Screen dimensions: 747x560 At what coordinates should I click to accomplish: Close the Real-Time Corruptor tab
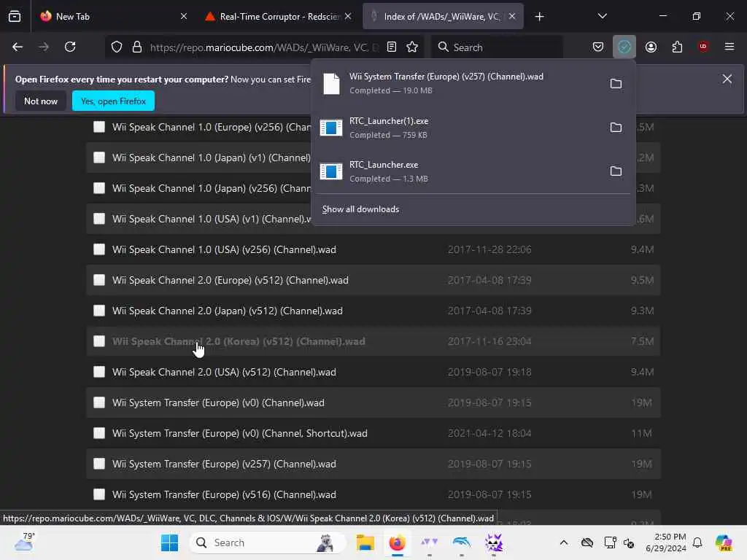pyautogui.click(x=348, y=16)
